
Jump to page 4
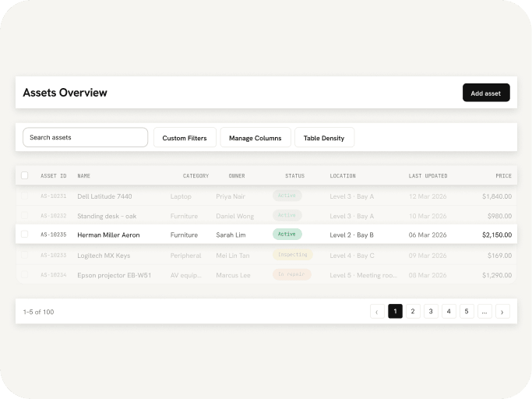coord(449,312)
